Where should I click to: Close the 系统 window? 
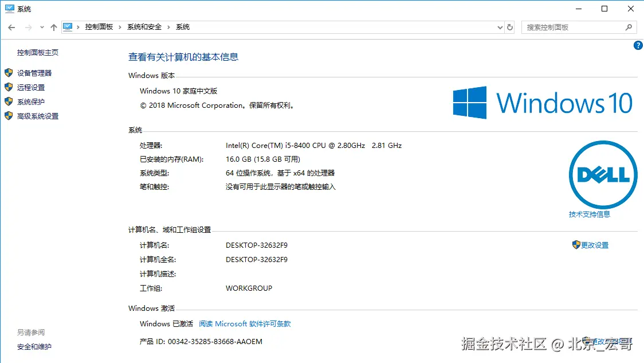pyautogui.click(x=631, y=9)
